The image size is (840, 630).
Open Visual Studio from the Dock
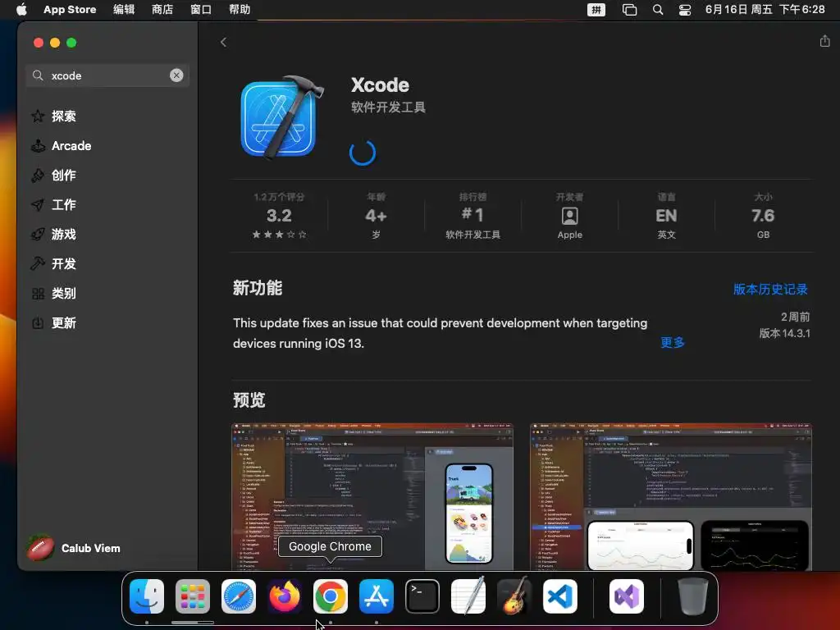626,596
